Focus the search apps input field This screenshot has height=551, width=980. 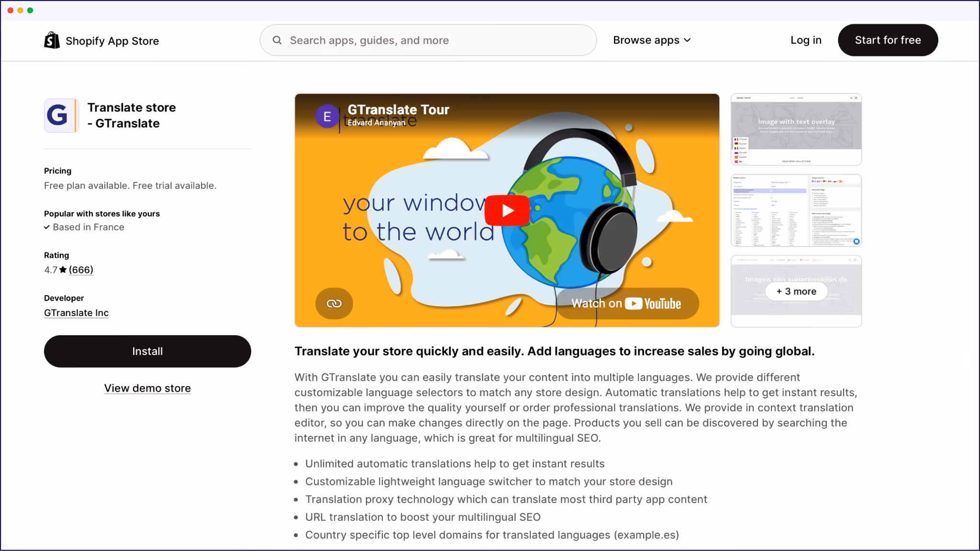pyautogui.click(x=428, y=40)
